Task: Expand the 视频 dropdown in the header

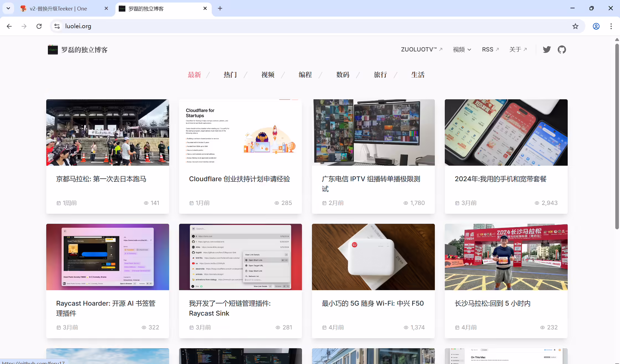Action: click(x=462, y=50)
